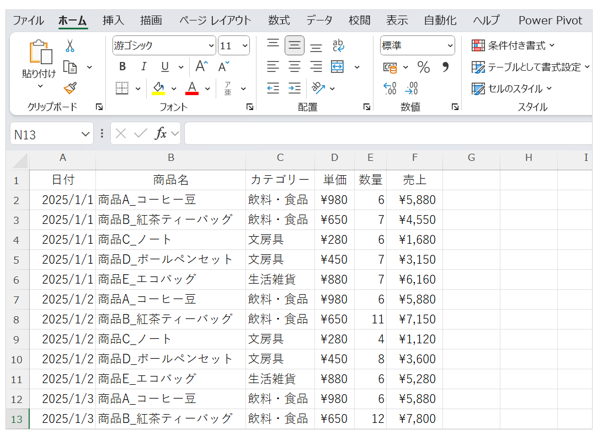
Task: Switch to the データ ribbon tab
Action: tap(319, 20)
